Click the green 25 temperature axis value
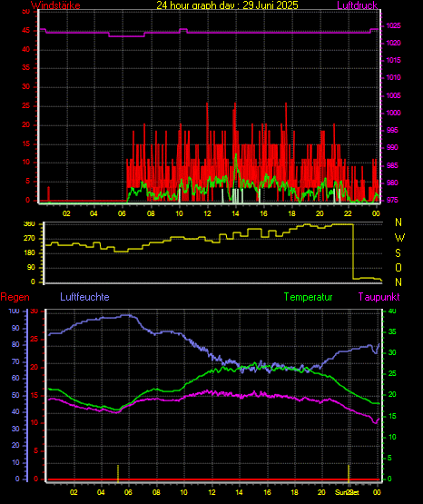 click(392, 374)
